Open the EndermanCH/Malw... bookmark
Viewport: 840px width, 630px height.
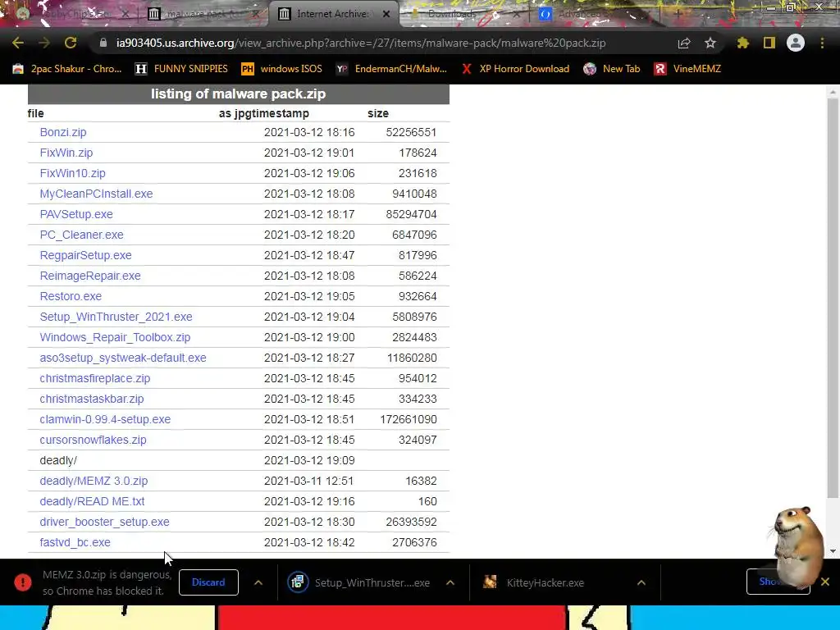tap(391, 69)
